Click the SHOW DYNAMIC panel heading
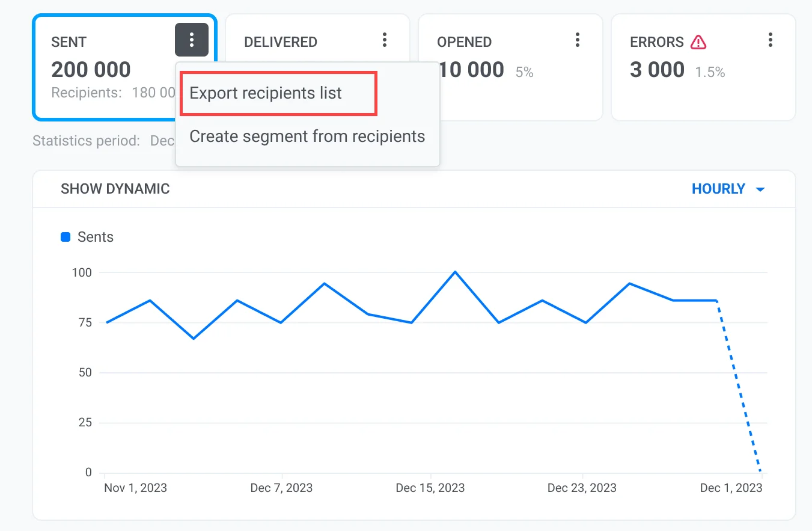812x531 pixels. (x=115, y=189)
